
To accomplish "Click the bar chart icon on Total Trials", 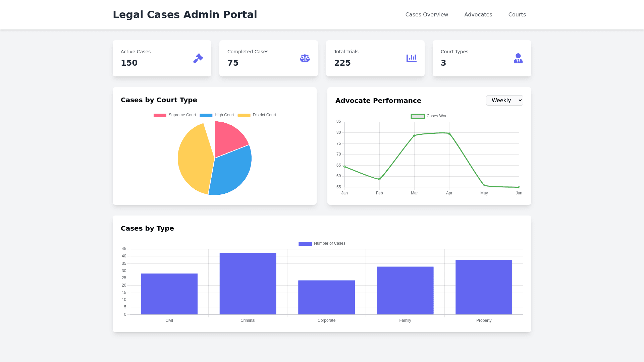I will coord(411,58).
